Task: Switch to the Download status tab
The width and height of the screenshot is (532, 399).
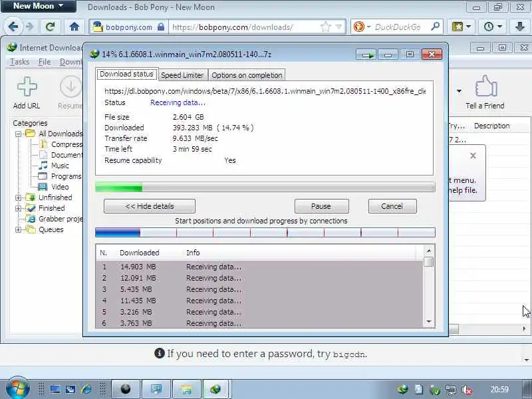Action: point(126,74)
